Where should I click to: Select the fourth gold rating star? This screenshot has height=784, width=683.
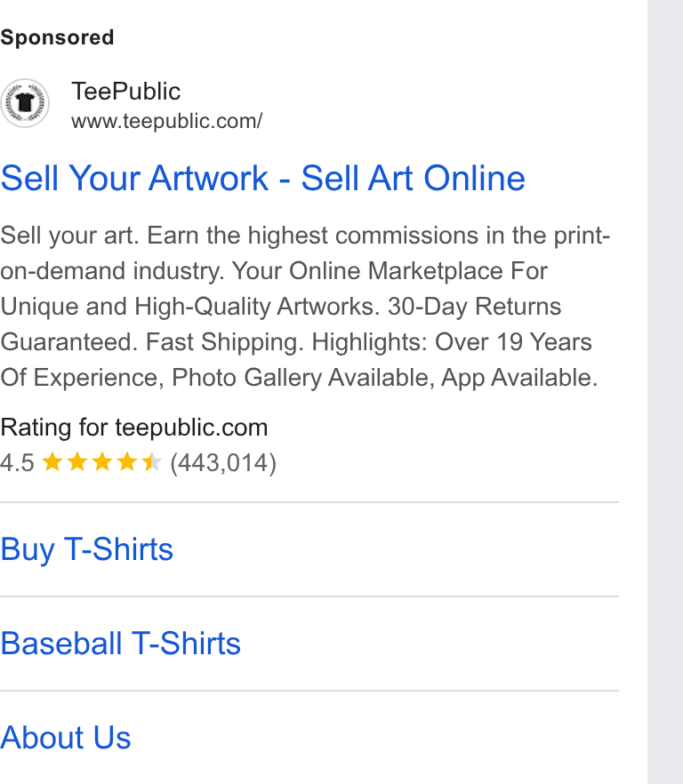(127, 462)
